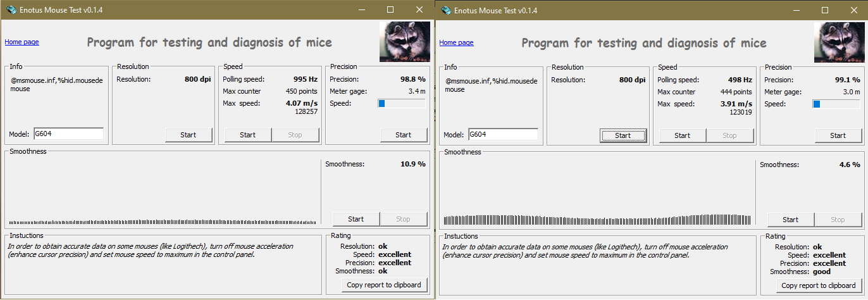Click 10.9 % smoothness value
868x300 pixels.
click(412, 164)
